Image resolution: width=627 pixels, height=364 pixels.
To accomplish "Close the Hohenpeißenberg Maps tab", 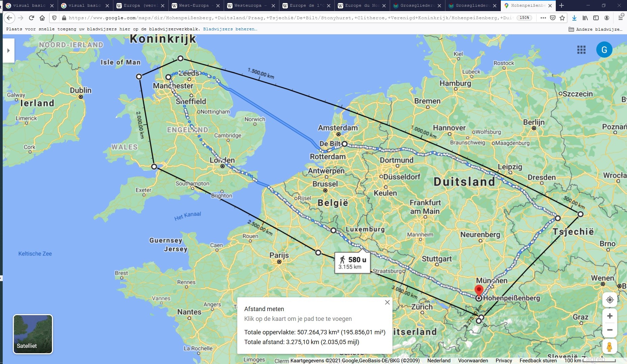I will click(x=550, y=6).
